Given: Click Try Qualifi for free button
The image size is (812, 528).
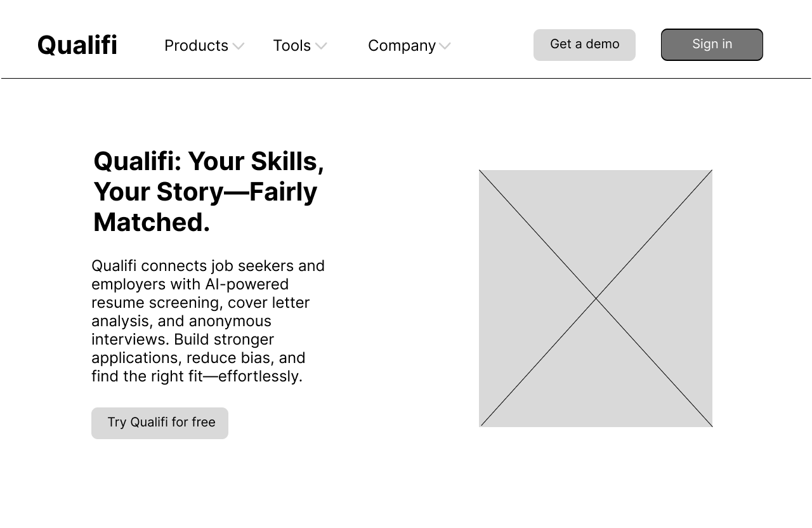Looking at the screenshot, I should 160,423.
